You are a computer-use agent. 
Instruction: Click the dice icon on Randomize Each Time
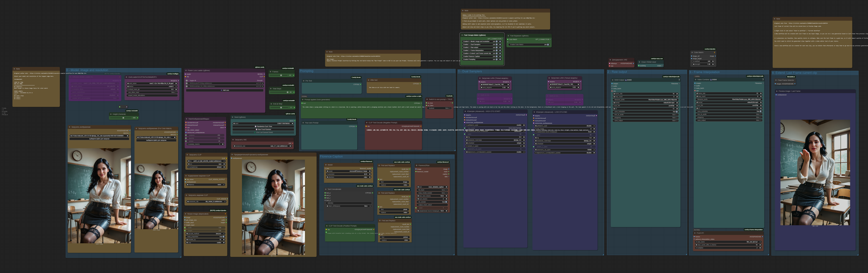[x=255, y=126]
